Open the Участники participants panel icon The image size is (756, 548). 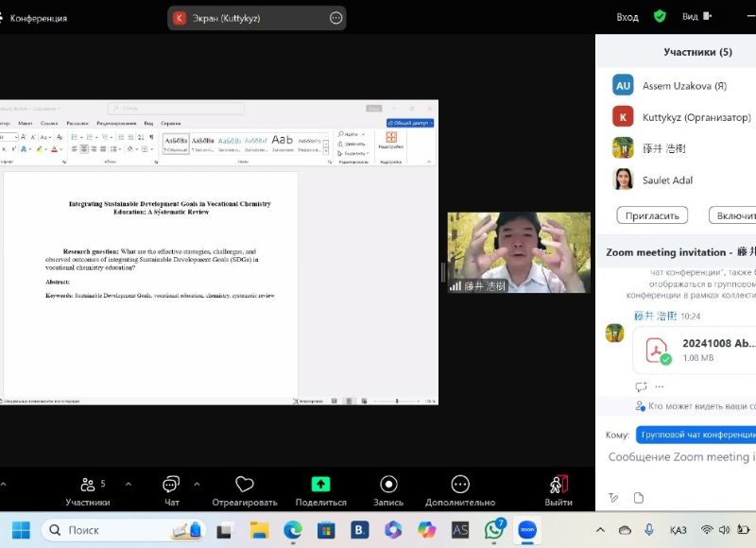tap(87, 485)
